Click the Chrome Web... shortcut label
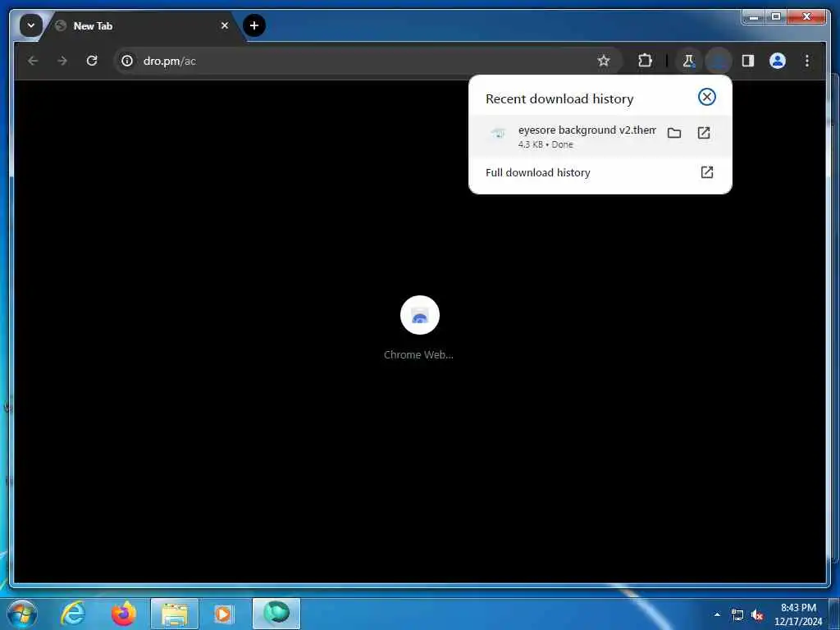The width and height of the screenshot is (840, 630). (x=418, y=354)
